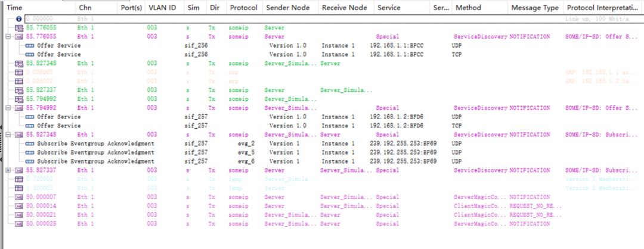
Task: Expand the magenta 85.827337 ServiceDiscovery message
Action: [8, 170]
